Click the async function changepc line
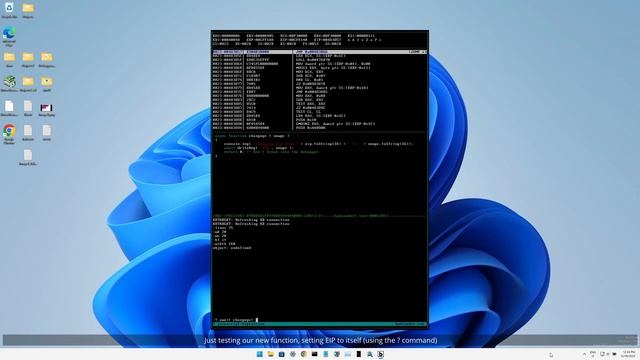The width and height of the screenshot is (640, 360). [x=251, y=136]
